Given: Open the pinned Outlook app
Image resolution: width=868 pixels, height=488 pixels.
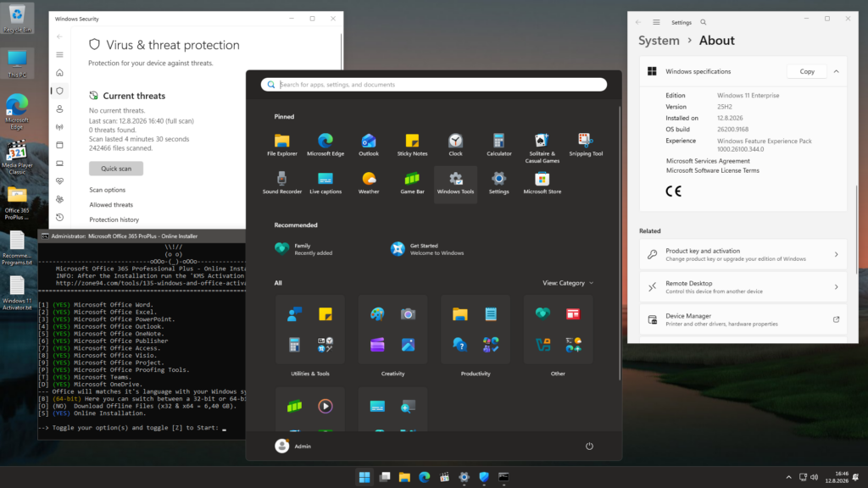Looking at the screenshot, I should point(369,145).
